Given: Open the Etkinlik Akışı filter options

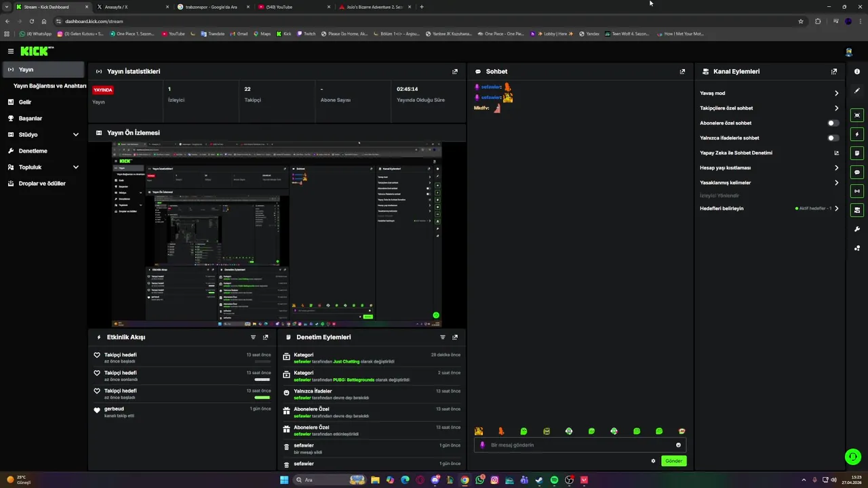Looking at the screenshot, I should coord(253,337).
